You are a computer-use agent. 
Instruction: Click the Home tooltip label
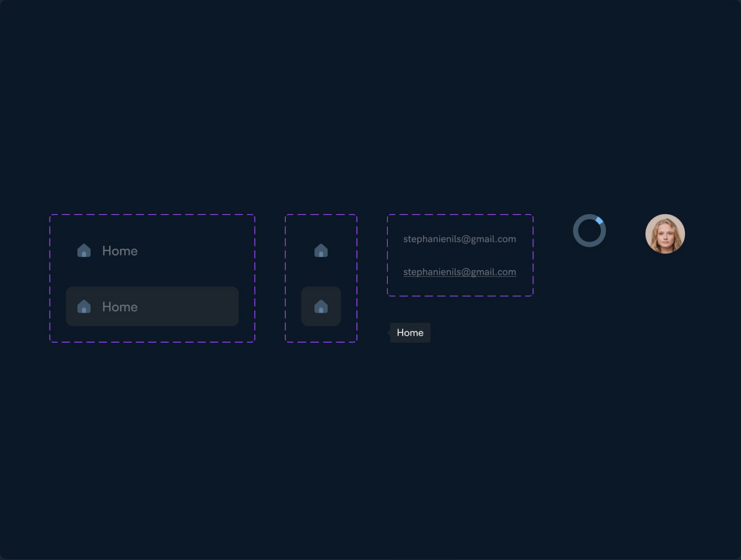[x=411, y=333]
